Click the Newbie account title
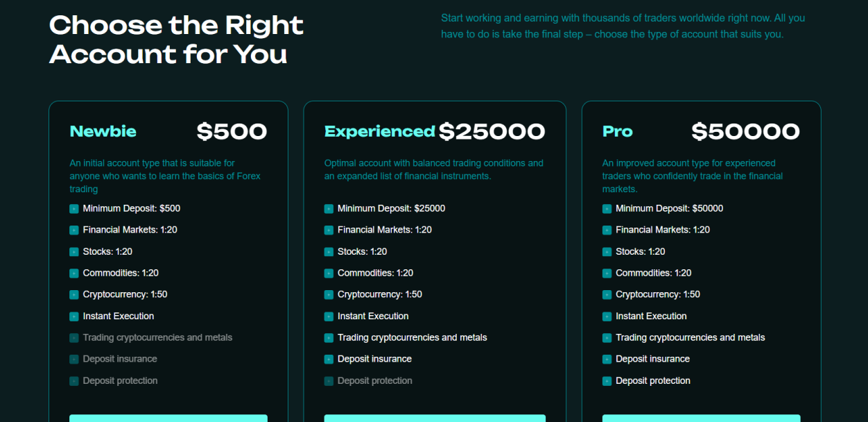Image resolution: width=868 pixels, height=422 pixels. [x=103, y=132]
